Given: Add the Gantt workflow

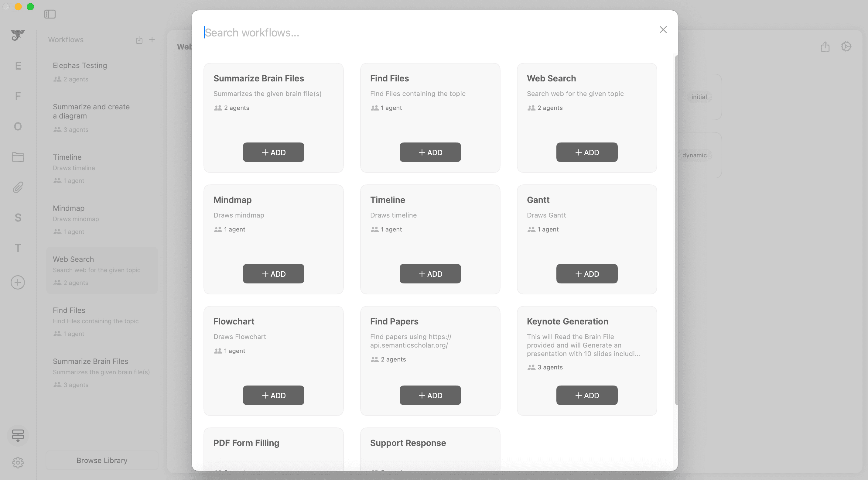Looking at the screenshot, I should (x=587, y=273).
